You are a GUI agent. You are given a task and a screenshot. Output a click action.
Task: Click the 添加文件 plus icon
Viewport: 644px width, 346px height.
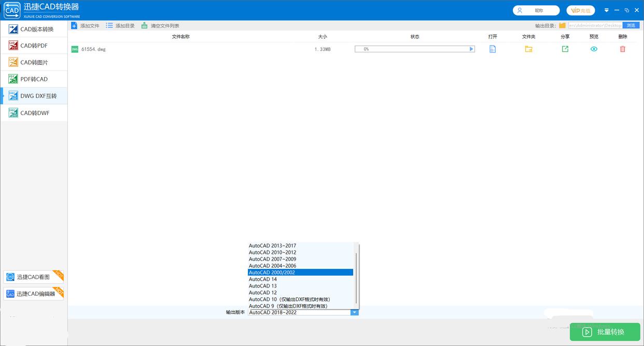74,25
